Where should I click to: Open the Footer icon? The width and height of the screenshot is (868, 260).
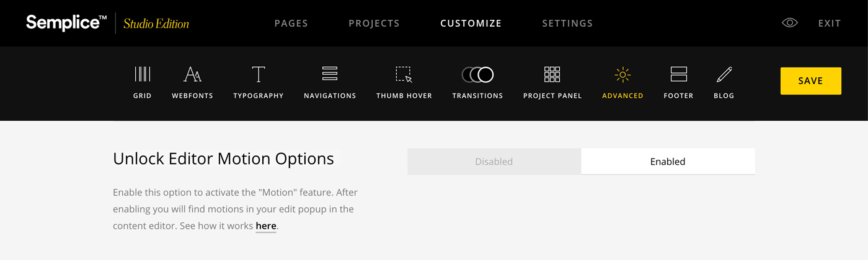pyautogui.click(x=678, y=75)
